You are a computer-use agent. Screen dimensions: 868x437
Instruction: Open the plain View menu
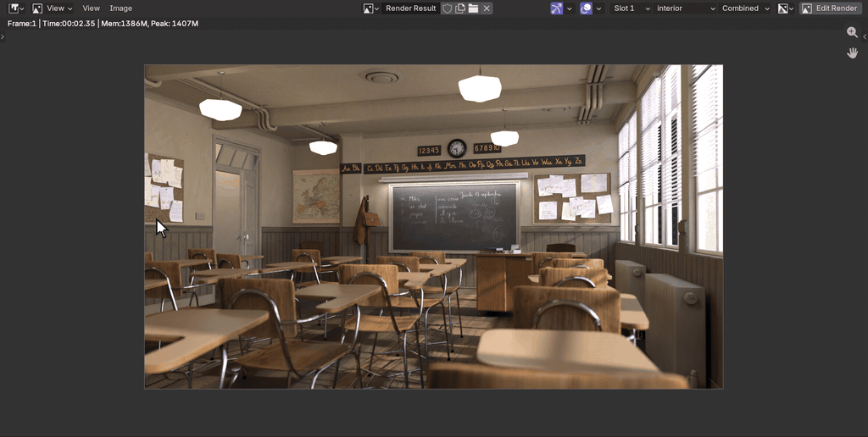tap(91, 8)
